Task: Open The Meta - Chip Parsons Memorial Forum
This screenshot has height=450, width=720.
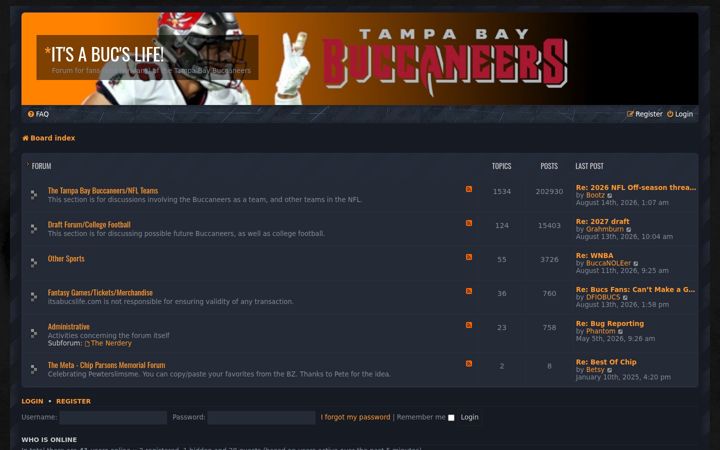Action: tap(107, 365)
